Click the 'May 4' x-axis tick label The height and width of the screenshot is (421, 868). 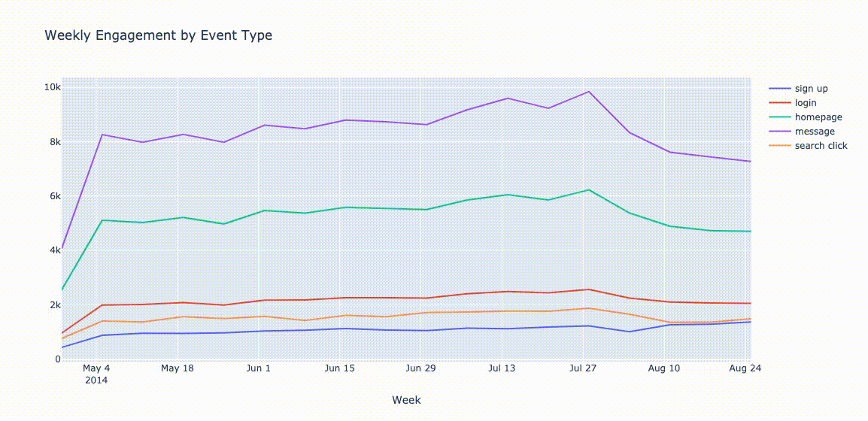[96, 368]
